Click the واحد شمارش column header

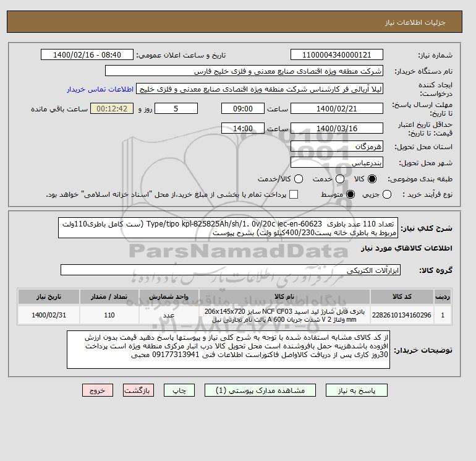point(169,296)
